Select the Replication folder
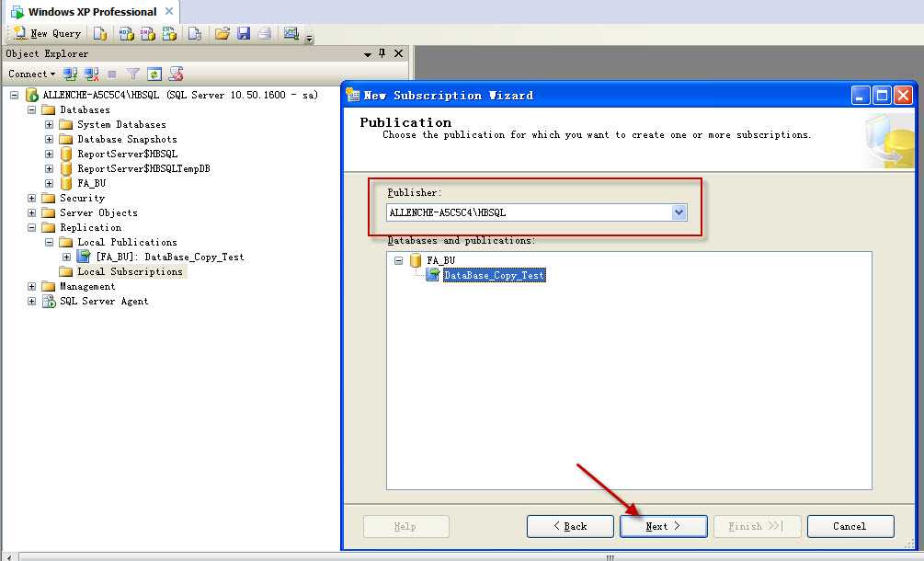Screen dimensions: 924x561 click(90, 227)
